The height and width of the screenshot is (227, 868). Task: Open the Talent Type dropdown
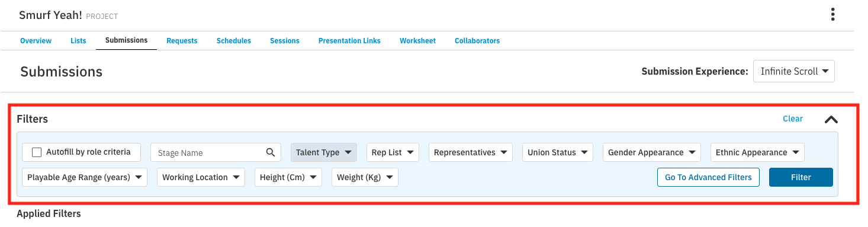tap(324, 152)
